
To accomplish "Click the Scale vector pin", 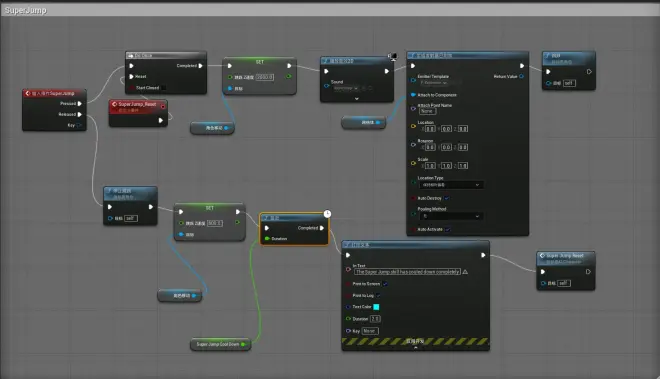I will tap(413, 163).
